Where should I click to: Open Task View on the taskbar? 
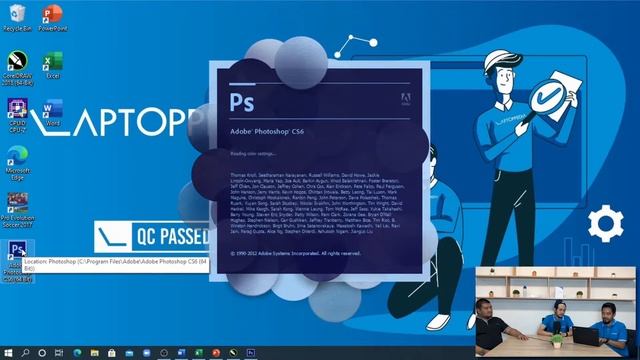(59, 353)
